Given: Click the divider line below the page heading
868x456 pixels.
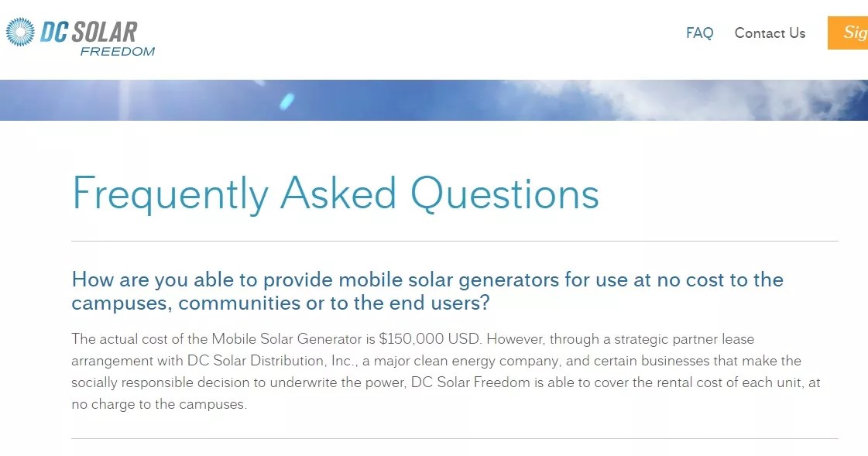Looking at the screenshot, I should [455, 242].
